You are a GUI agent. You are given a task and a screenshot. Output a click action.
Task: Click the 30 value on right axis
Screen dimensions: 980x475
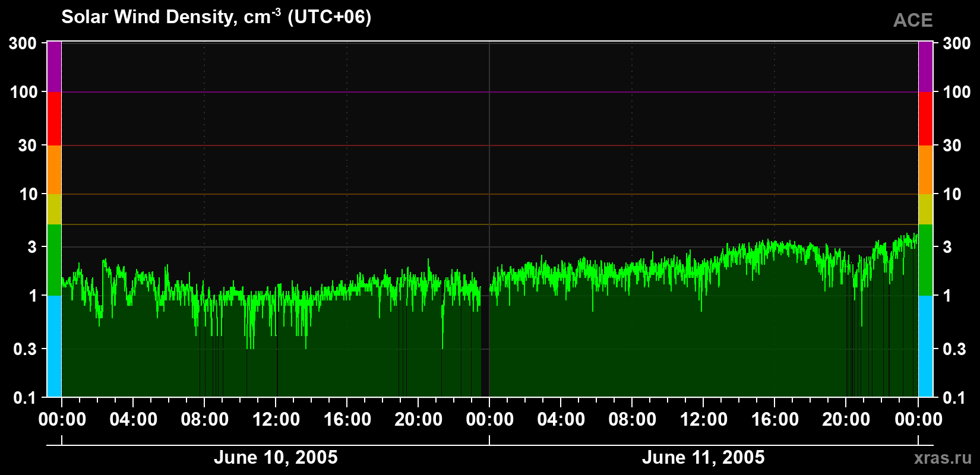pyautogui.click(x=951, y=145)
